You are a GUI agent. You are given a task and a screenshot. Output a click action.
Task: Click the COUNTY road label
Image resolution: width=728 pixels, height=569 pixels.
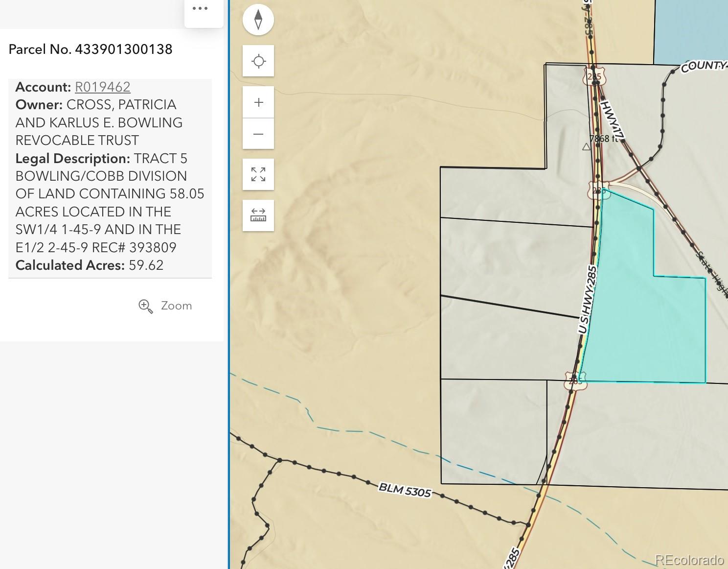pyautogui.click(x=704, y=66)
